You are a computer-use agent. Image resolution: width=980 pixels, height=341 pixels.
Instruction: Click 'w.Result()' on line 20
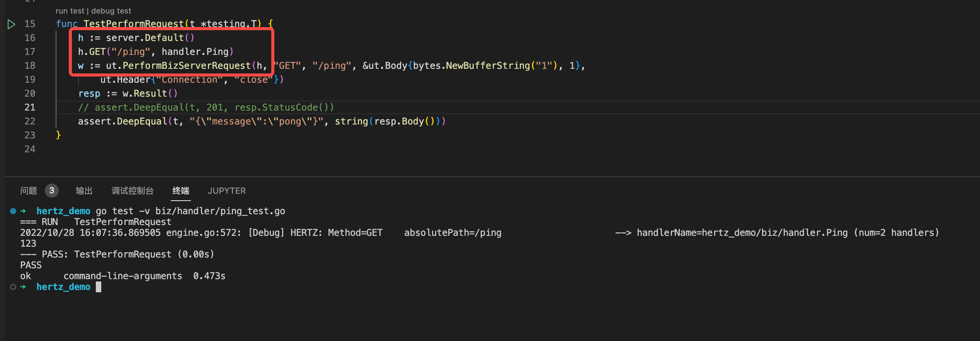pos(150,94)
